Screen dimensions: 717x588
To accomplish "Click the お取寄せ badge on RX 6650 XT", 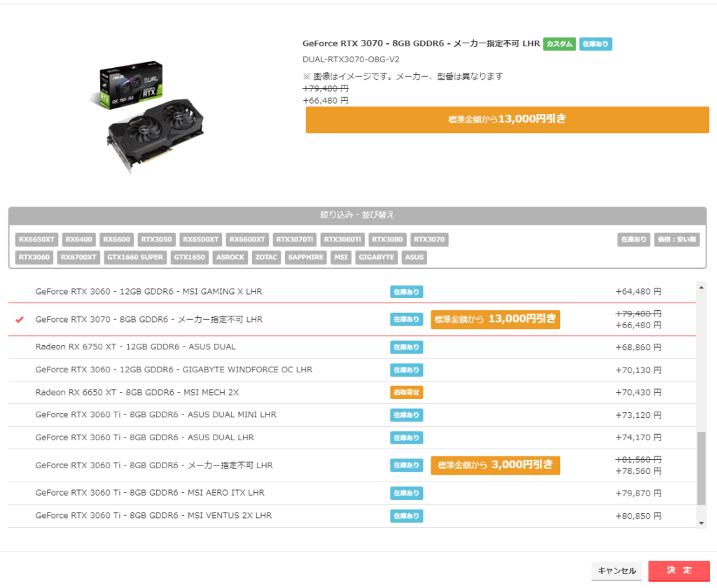I will (x=406, y=392).
